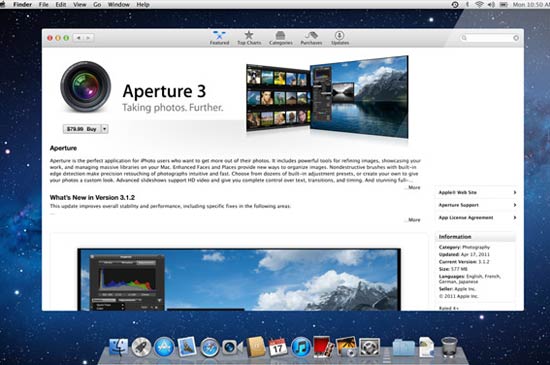Image resolution: width=550 pixels, height=365 pixels.
Task: Open iPhoto icon in the Dock
Action: click(x=346, y=347)
